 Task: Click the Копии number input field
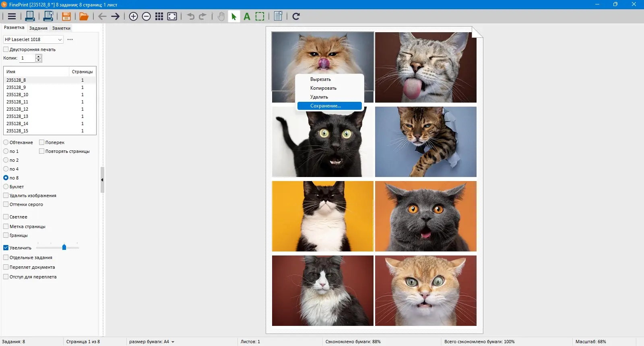click(27, 58)
